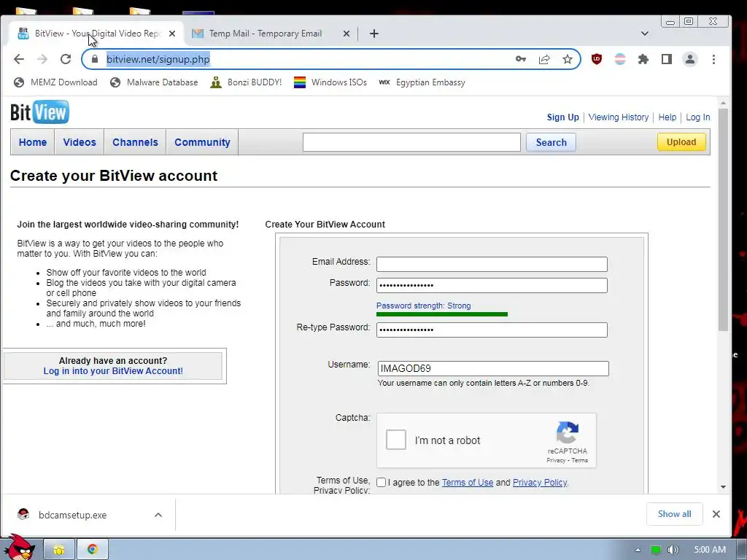Screen dimensions: 747x560
Task: Open Windows ISOs bookmark
Action: (x=330, y=82)
